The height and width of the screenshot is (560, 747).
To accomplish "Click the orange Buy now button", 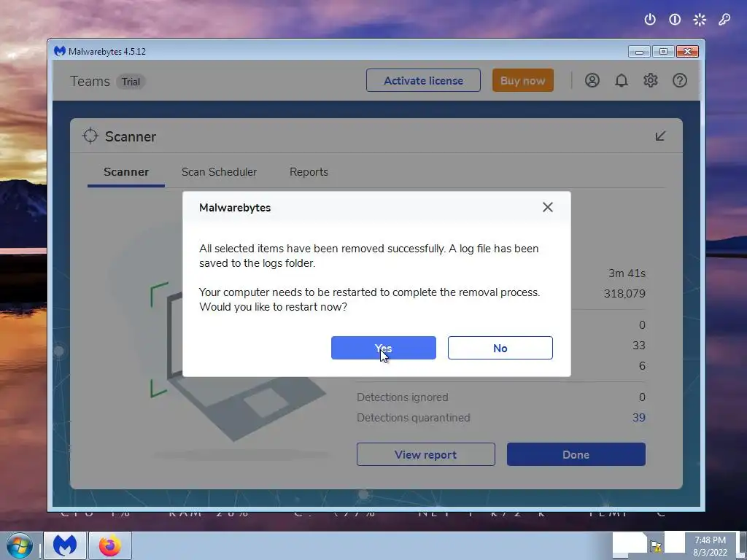I will (522, 80).
